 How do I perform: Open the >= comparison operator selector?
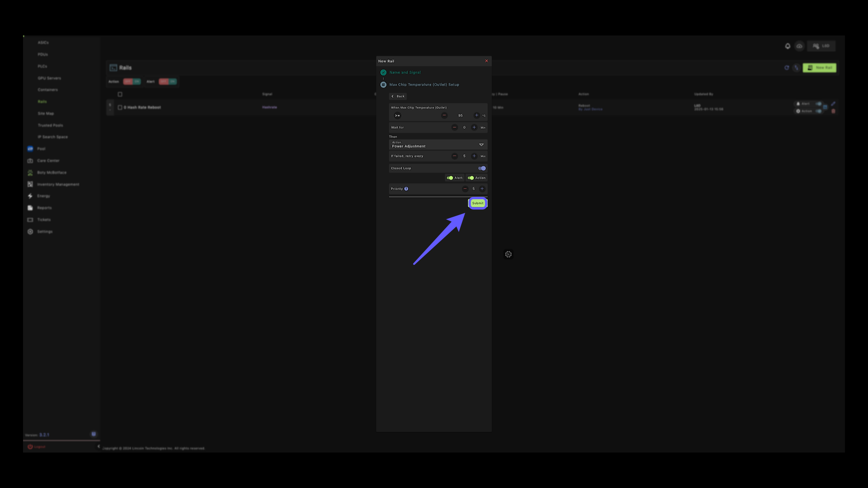pos(397,116)
